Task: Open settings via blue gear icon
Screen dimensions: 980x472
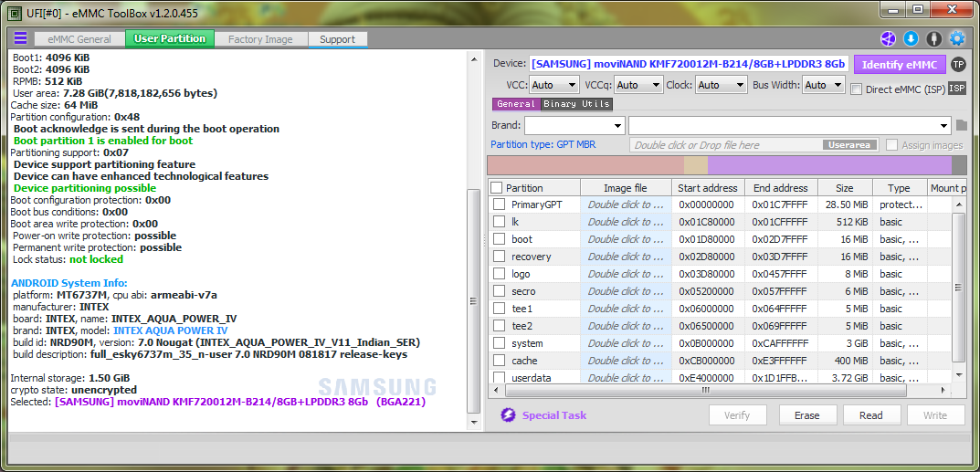Action: 957,38
